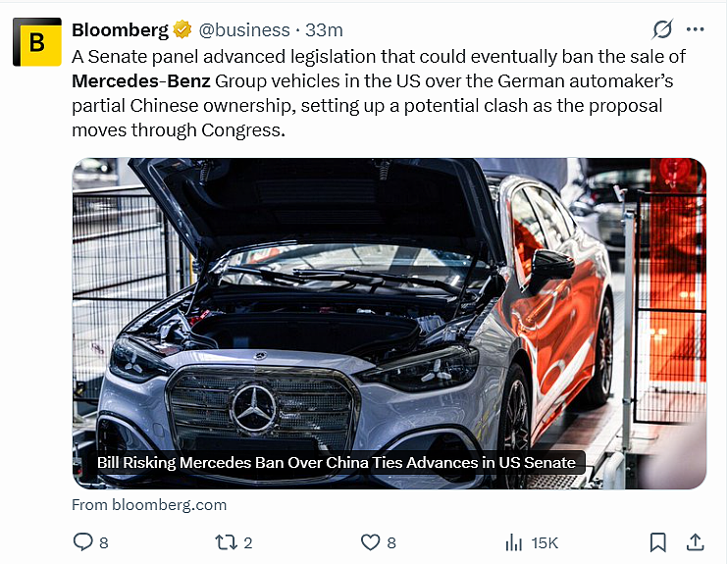Click the 15K views count

(545, 542)
